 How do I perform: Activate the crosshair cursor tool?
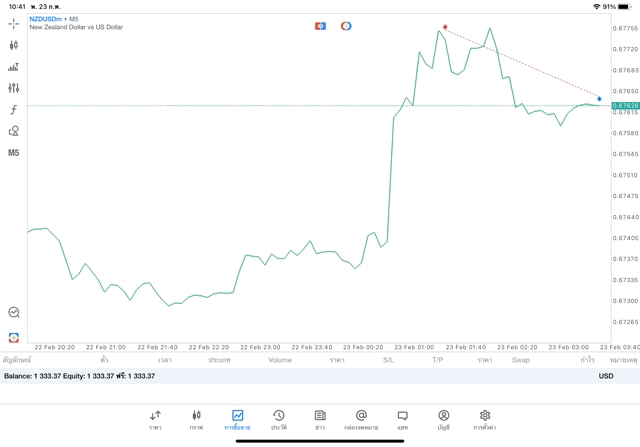click(14, 23)
